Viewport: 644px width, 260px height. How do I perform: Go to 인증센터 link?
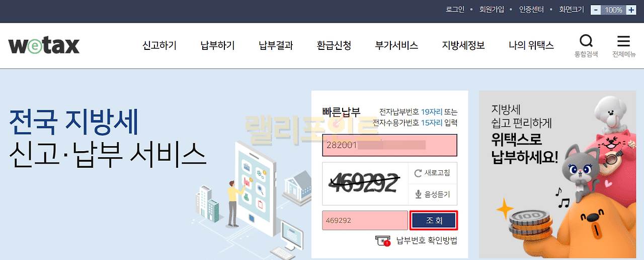pyautogui.click(x=531, y=10)
